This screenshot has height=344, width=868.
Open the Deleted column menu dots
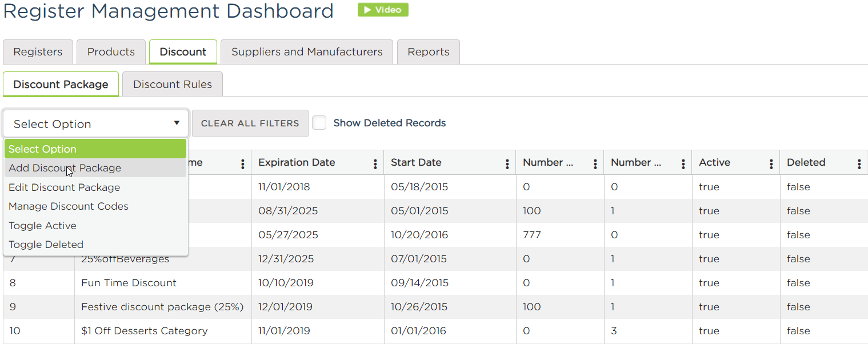coord(859,165)
